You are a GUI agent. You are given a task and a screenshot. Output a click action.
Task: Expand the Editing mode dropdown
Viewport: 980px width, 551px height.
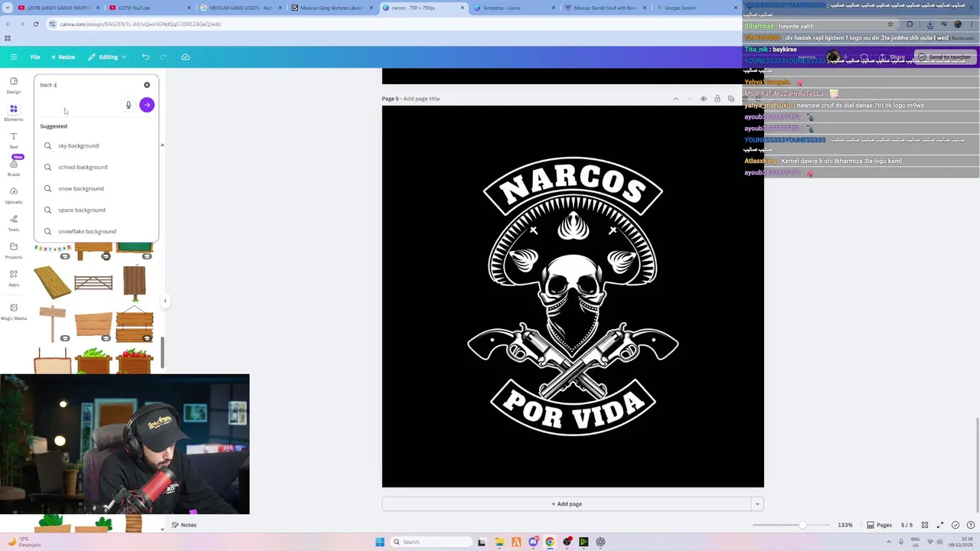[x=107, y=57]
